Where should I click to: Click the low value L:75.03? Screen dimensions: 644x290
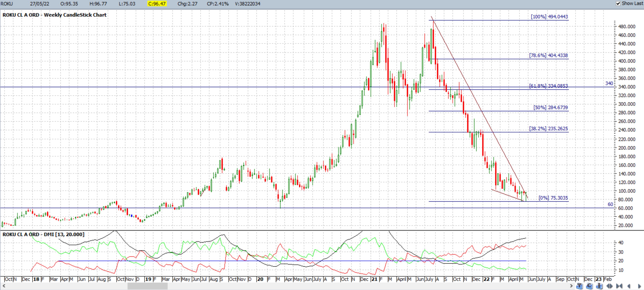(x=127, y=4)
